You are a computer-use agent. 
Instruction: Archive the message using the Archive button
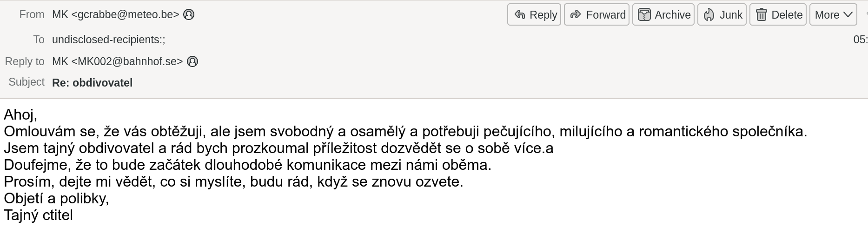click(663, 15)
